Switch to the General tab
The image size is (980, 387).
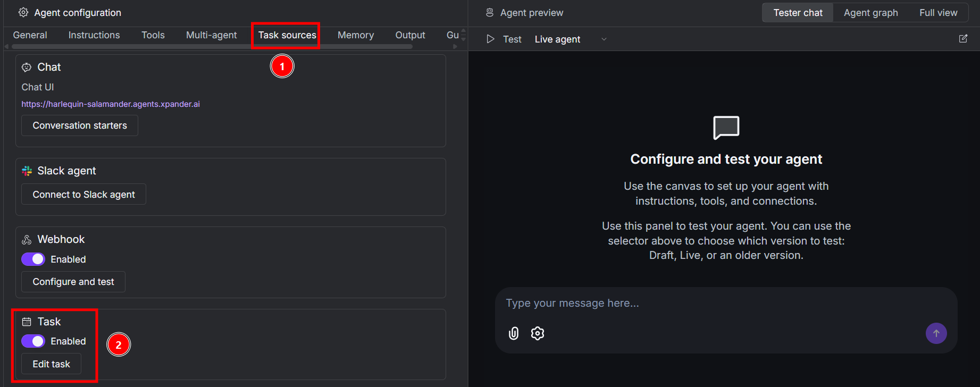pyautogui.click(x=30, y=35)
